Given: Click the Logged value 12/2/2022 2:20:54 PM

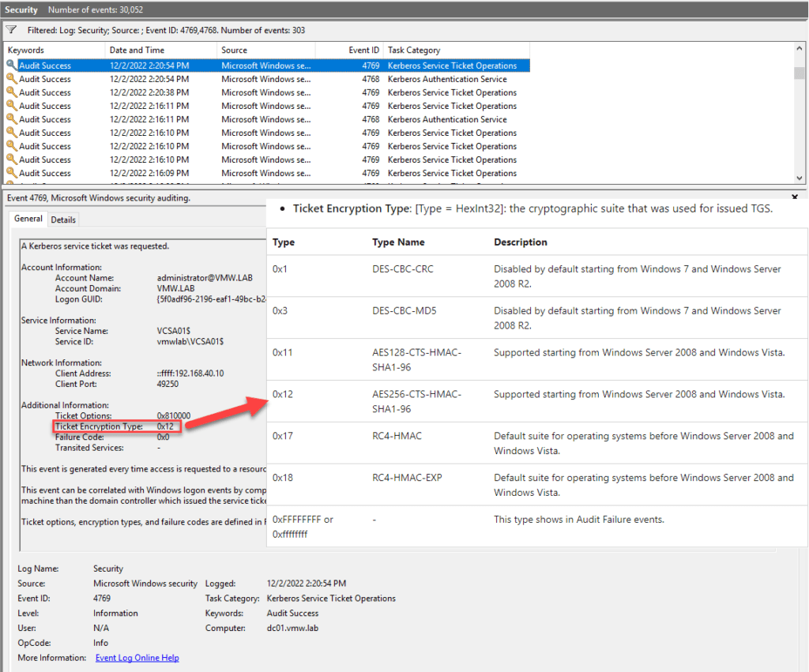Looking at the screenshot, I should [x=307, y=584].
